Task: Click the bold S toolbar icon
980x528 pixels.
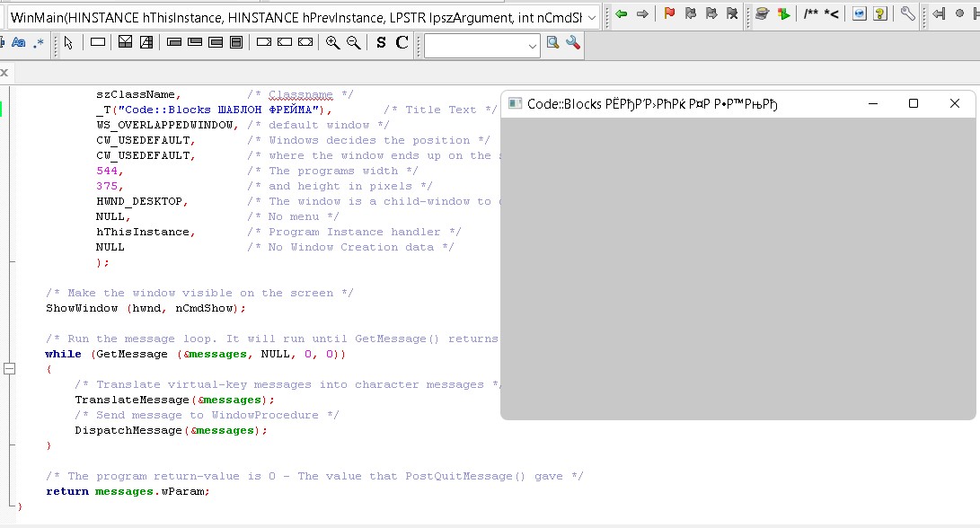Action: coord(381,42)
